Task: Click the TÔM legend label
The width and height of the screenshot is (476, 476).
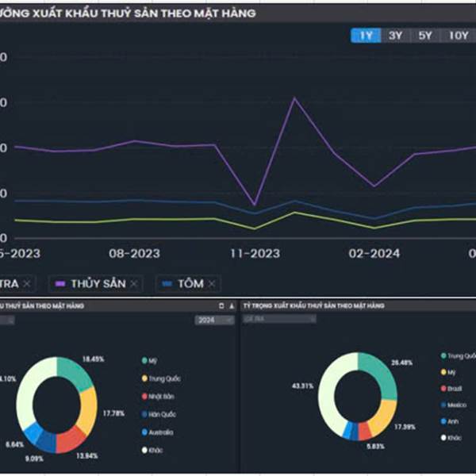Action: click(190, 284)
